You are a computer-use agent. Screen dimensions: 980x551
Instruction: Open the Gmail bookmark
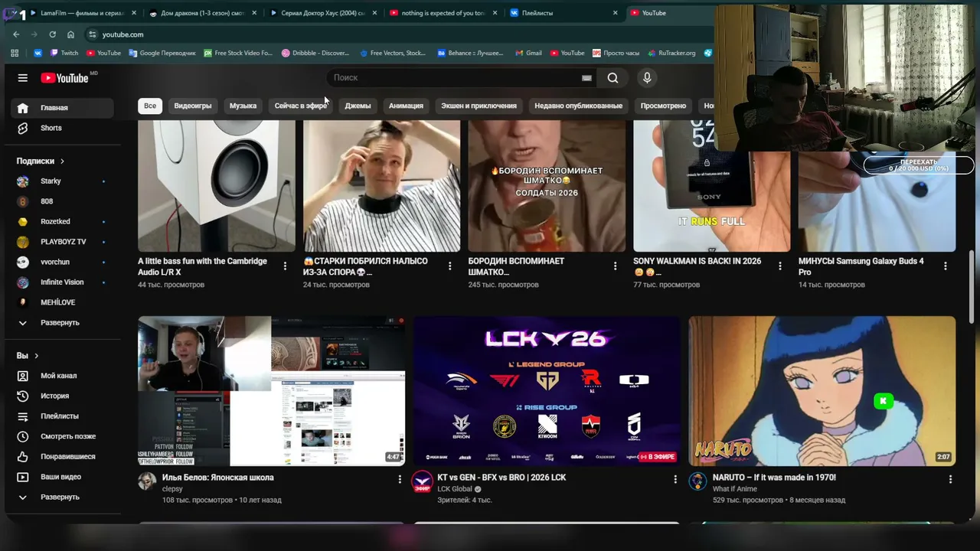tap(528, 53)
